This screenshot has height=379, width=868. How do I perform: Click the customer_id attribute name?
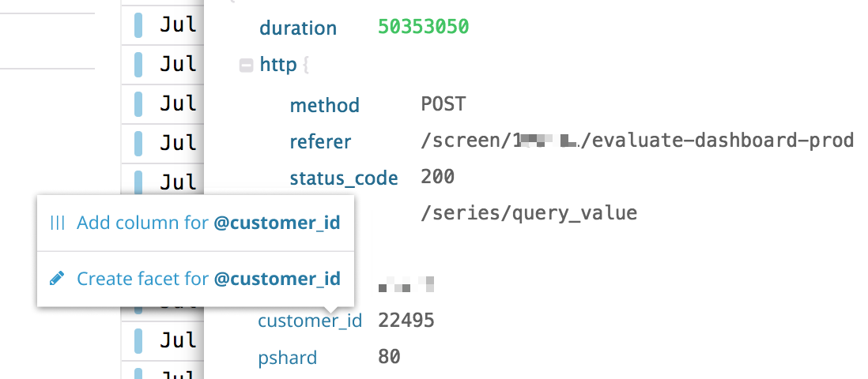pos(310,321)
